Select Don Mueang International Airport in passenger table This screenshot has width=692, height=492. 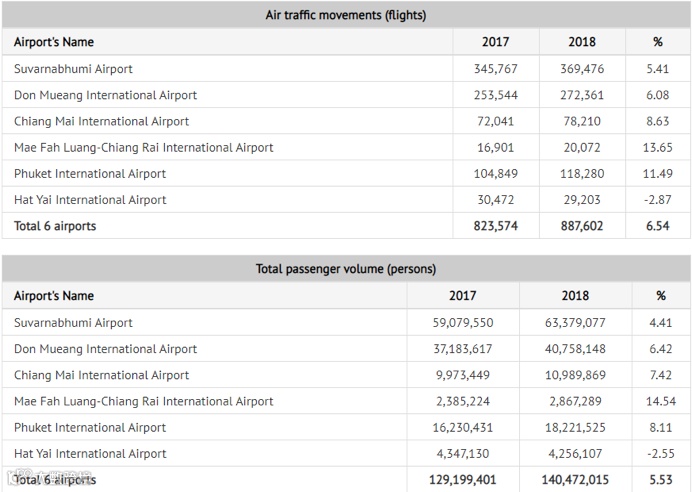tap(105, 349)
